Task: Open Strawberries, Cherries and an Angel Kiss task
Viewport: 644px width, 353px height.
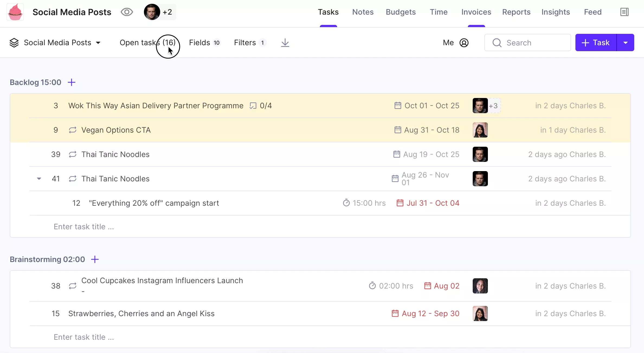Action: click(141, 313)
